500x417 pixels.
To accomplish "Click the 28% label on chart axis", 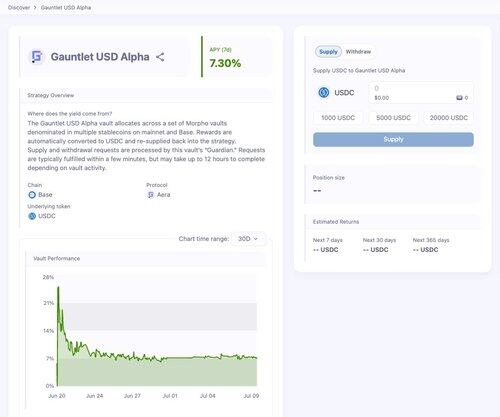I will (48, 277).
